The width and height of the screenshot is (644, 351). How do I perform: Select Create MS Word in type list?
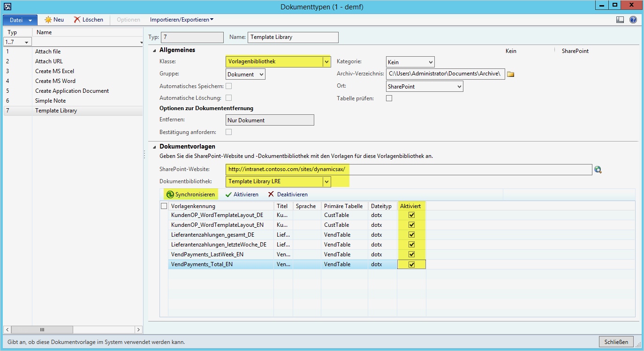pos(55,81)
